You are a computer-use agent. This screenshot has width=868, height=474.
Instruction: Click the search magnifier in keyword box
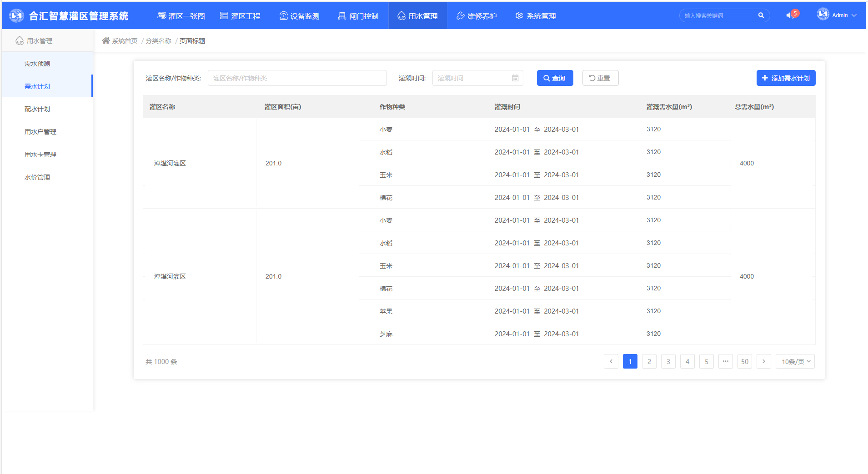coord(762,15)
